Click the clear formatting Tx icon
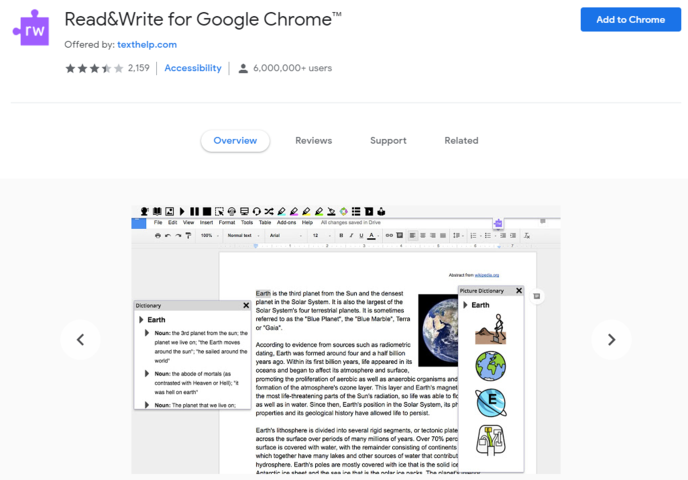688x480 pixels. coord(527,236)
